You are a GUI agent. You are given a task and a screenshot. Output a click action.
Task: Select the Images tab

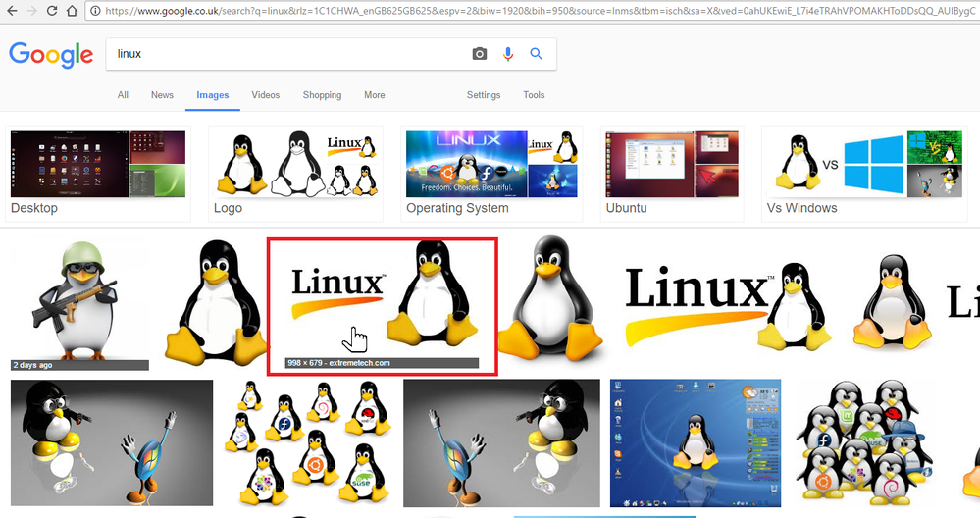[213, 95]
